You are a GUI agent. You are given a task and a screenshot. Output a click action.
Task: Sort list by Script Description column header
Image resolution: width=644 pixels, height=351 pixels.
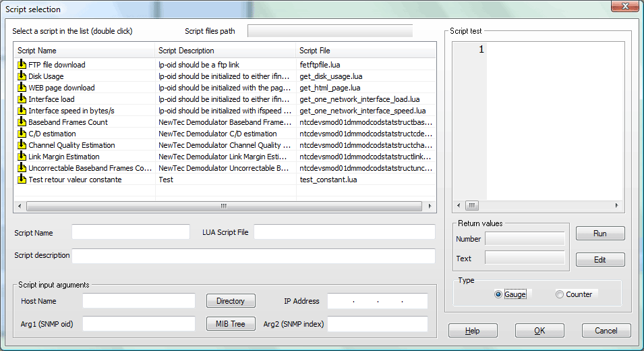coord(225,51)
